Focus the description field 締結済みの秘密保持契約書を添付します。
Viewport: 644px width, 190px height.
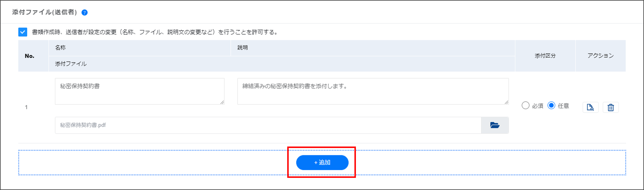click(x=373, y=91)
